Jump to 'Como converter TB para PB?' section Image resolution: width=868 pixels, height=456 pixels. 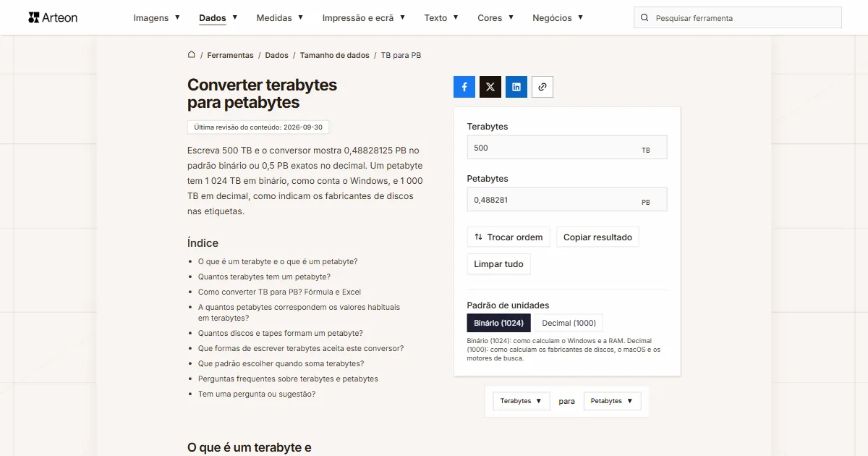coord(279,292)
